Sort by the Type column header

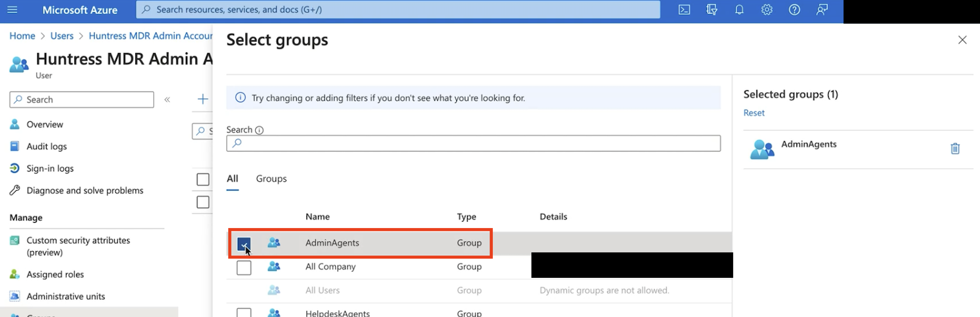(x=467, y=216)
